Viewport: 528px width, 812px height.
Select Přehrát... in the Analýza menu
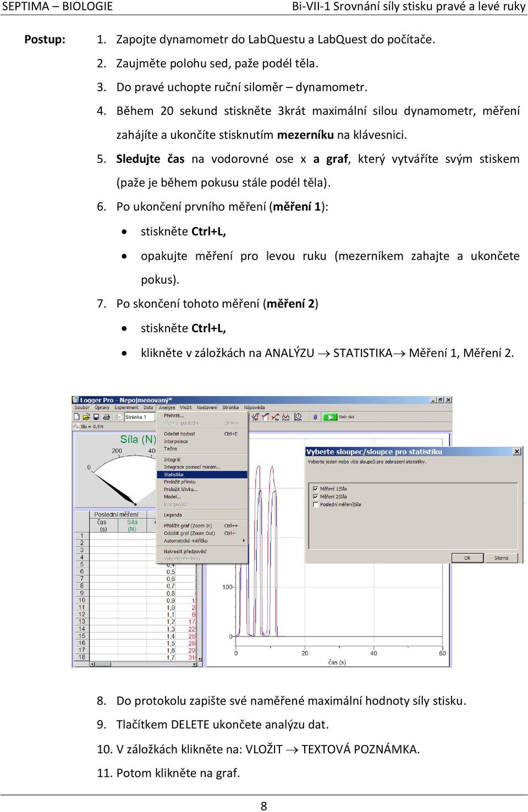202,415
